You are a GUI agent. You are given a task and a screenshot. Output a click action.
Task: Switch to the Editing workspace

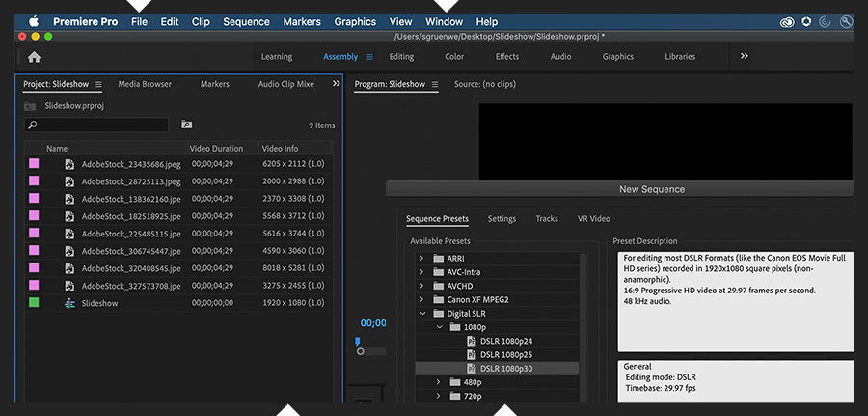tap(401, 57)
